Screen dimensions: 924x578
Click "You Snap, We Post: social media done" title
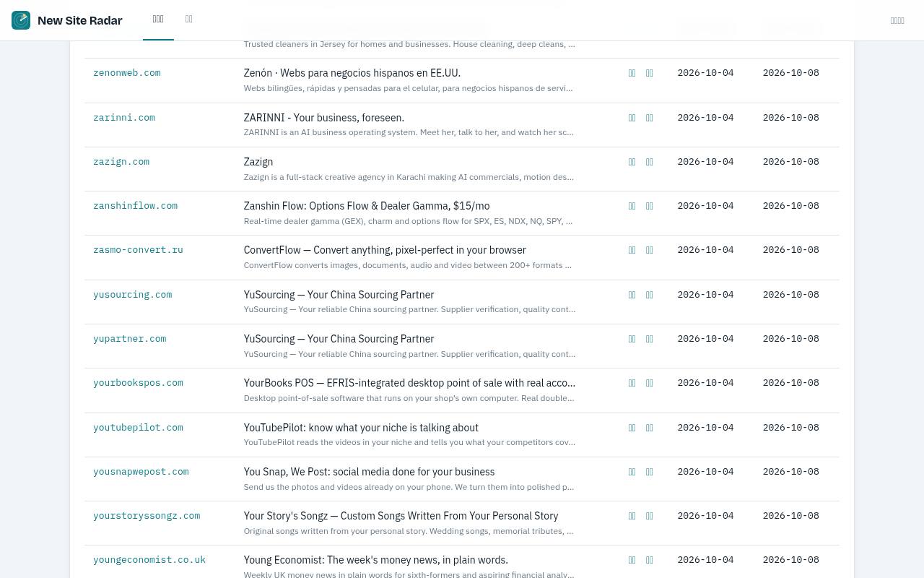[370, 472]
